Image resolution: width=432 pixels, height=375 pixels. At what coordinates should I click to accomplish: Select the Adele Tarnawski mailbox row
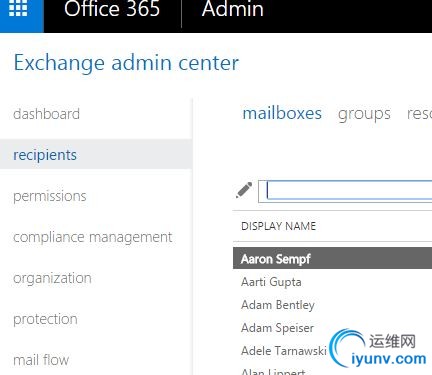click(332, 351)
